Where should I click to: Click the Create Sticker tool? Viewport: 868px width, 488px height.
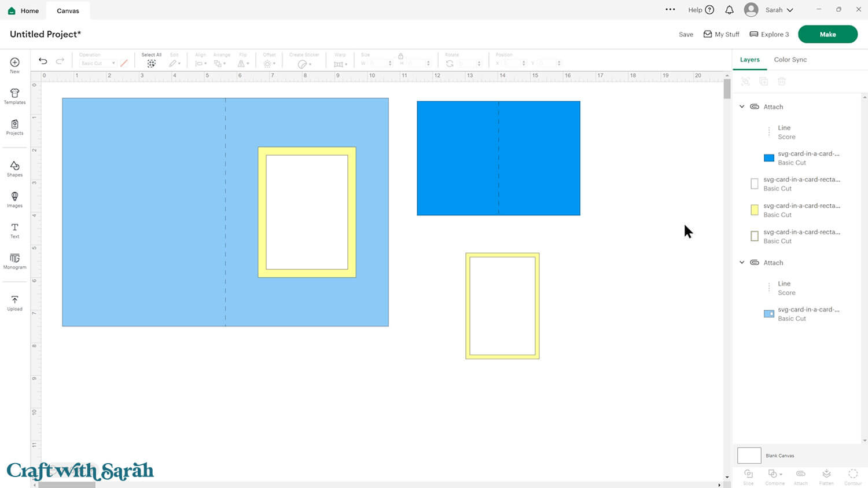(x=304, y=60)
